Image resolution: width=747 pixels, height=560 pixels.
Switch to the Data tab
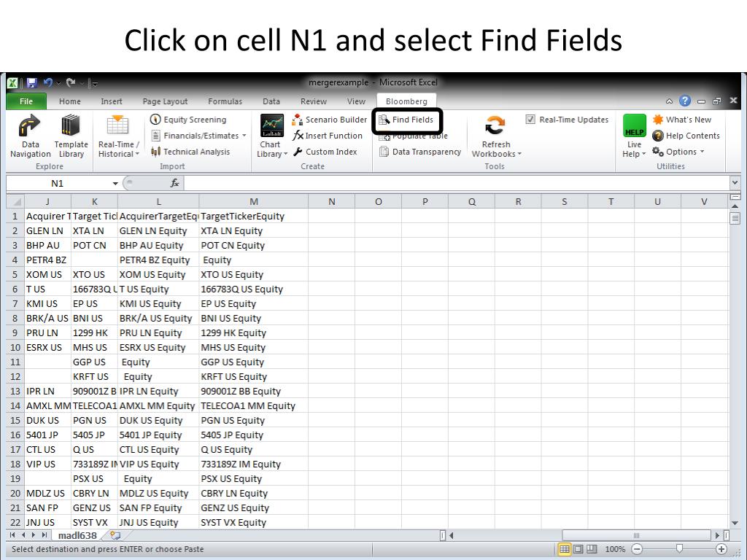(271, 101)
